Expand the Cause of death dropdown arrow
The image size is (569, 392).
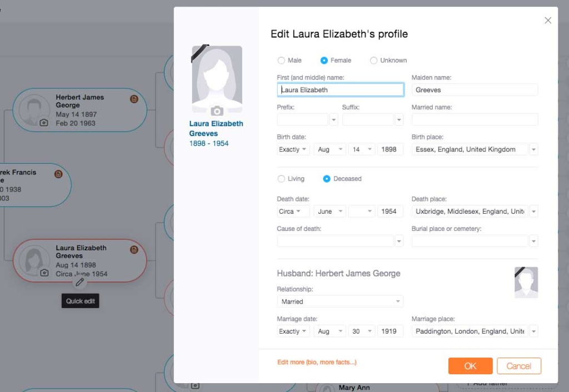point(398,241)
